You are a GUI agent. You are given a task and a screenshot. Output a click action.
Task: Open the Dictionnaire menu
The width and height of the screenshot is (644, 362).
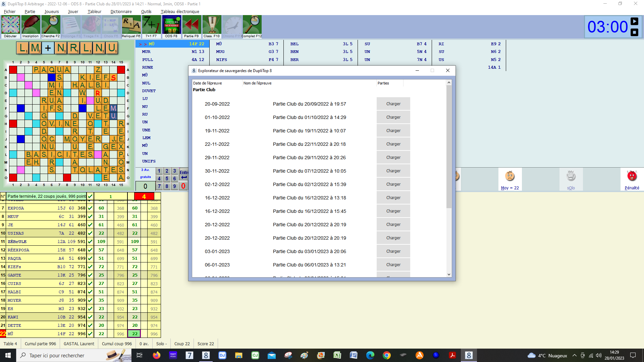click(121, 12)
